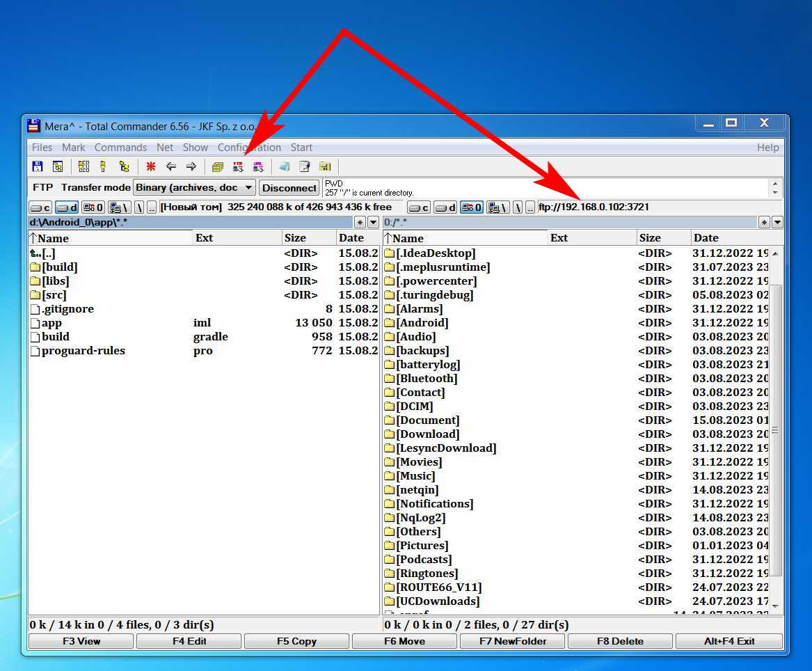Open the Net menu

pos(165,148)
